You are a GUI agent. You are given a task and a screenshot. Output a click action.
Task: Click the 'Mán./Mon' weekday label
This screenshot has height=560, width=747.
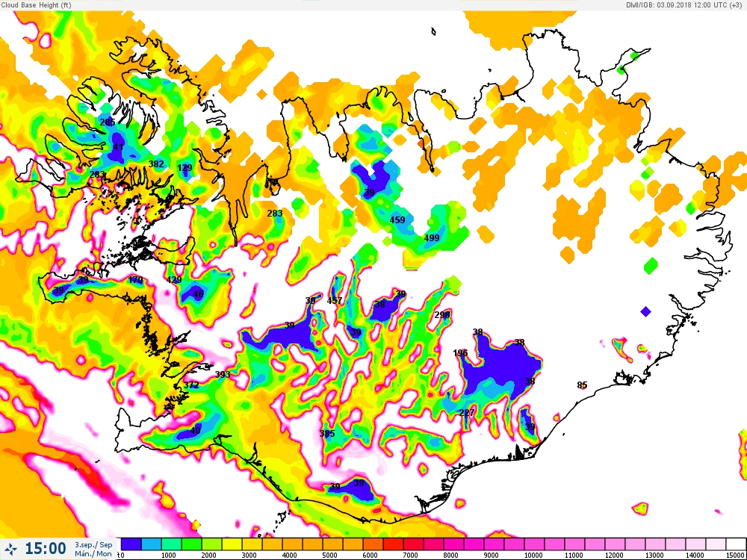[x=93, y=553]
